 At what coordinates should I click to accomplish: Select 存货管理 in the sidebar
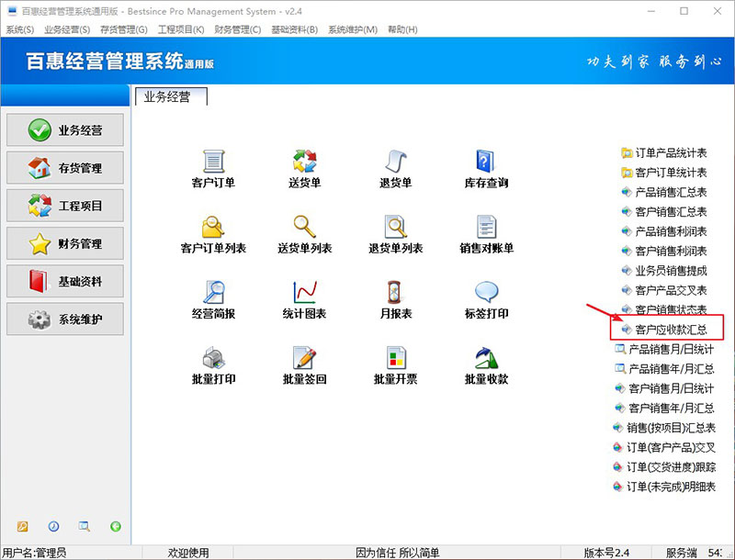65,168
